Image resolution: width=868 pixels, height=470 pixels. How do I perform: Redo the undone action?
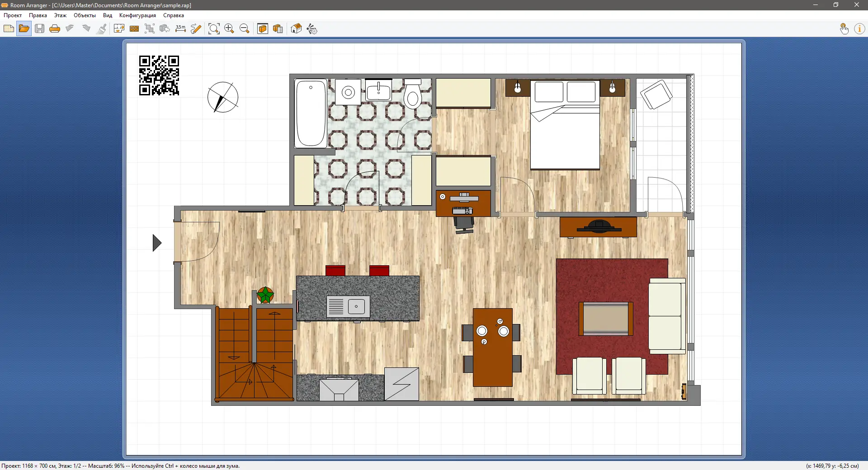point(86,28)
